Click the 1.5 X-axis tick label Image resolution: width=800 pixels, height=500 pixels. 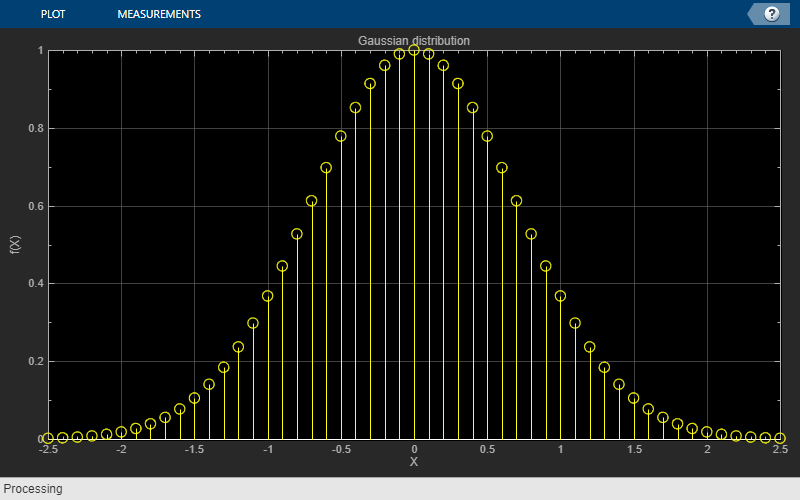(634, 449)
